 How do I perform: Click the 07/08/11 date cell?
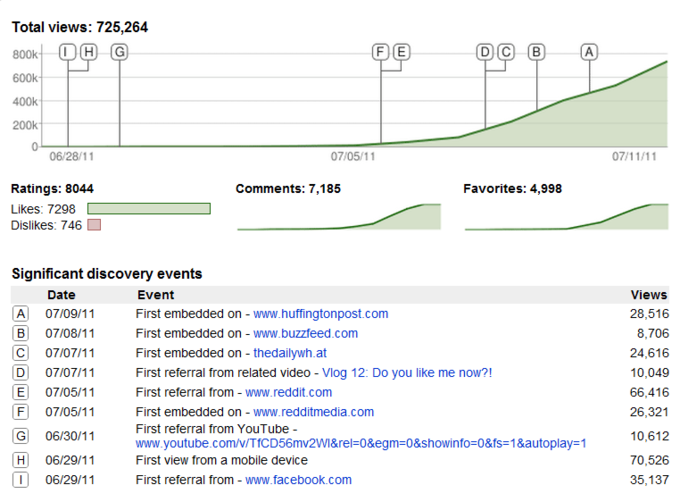point(70,333)
